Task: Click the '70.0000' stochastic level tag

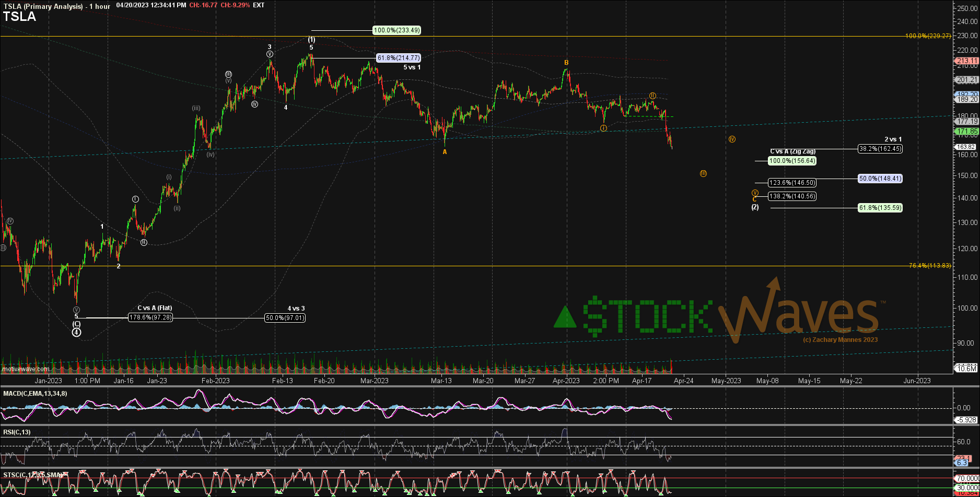Action: (967, 478)
